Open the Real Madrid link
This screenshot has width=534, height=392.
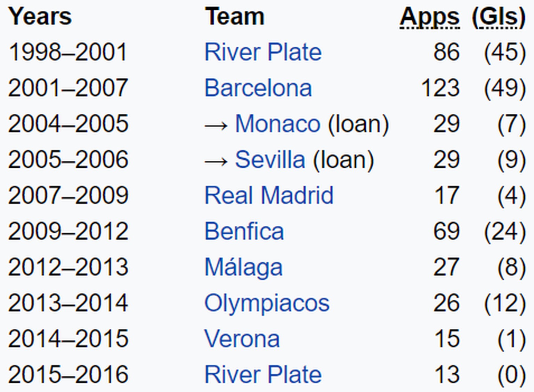coord(269,195)
